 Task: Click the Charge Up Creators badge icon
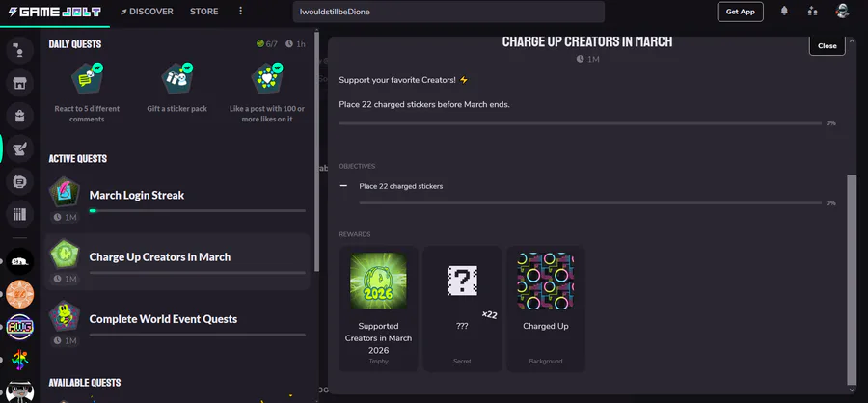65,255
